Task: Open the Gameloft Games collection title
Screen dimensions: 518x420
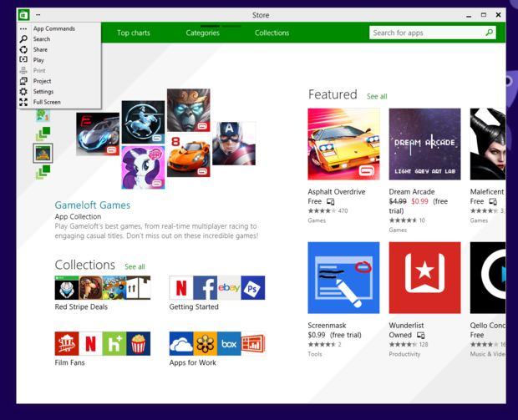Action: coord(93,205)
